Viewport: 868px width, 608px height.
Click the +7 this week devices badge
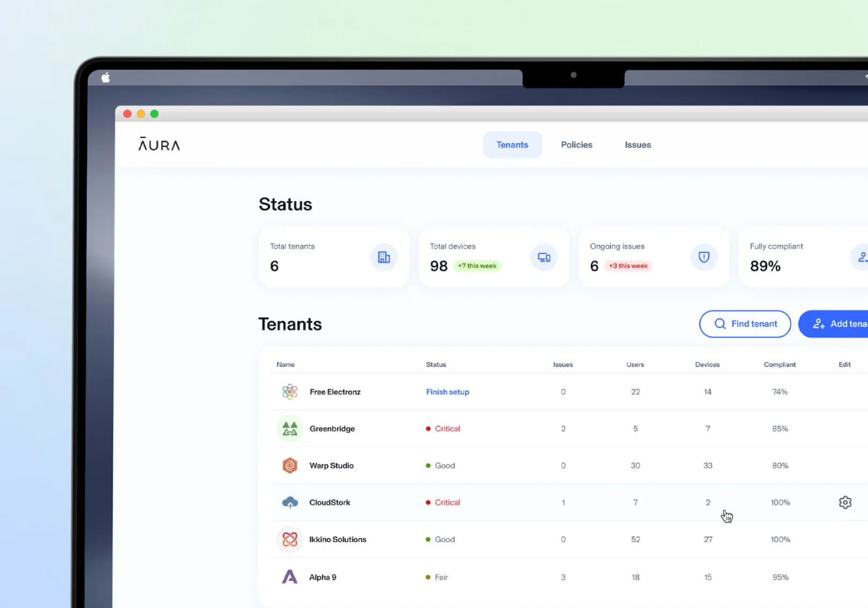(477, 266)
